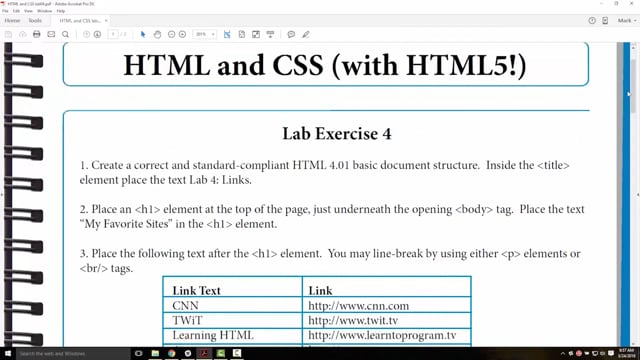Screen dimensions: 640x360
Task: Click the help question-mark icon top right
Action: tap(592, 20)
